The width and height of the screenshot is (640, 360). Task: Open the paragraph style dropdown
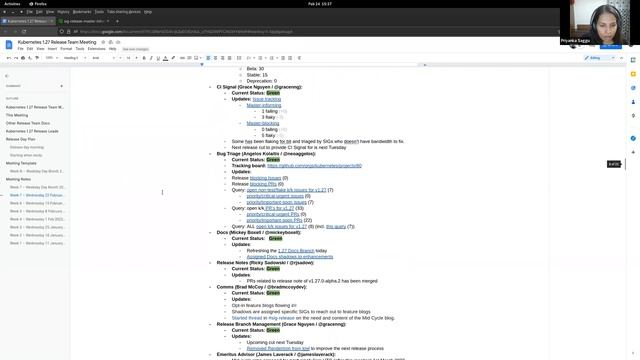pyautogui.click(x=75, y=58)
